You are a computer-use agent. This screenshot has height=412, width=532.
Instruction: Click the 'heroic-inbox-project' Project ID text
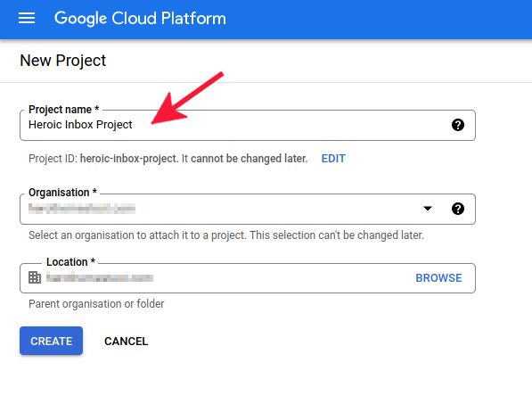(x=128, y=159)
